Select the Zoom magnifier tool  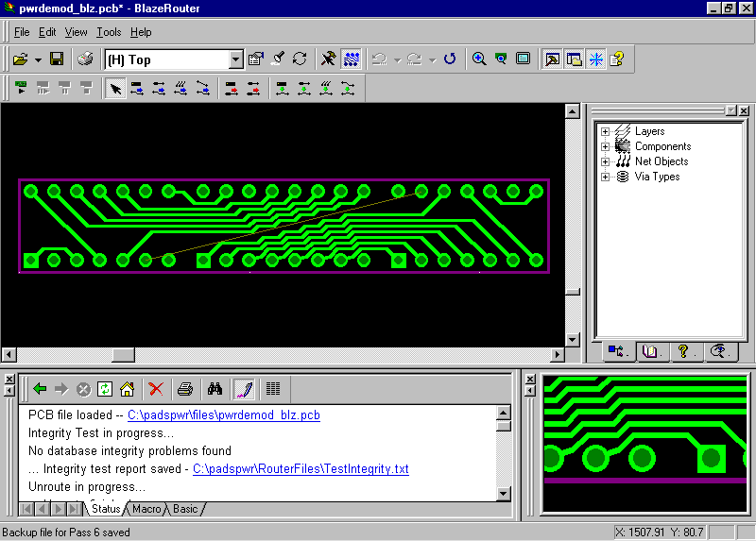[479, 59]
